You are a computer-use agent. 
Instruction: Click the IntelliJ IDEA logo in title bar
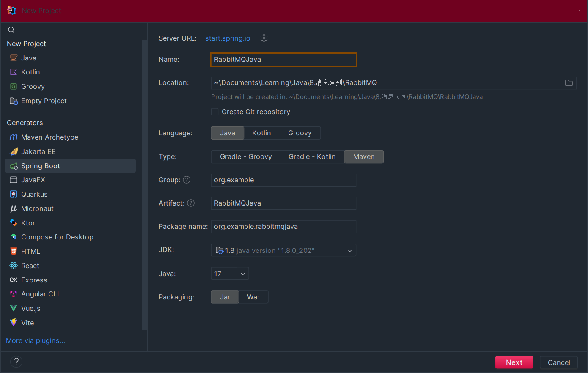tap(11, 11)
